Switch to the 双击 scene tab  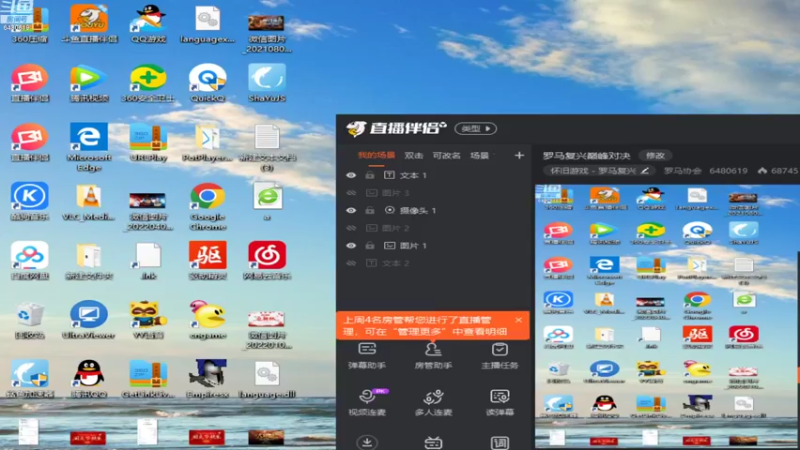pos(414,155)
